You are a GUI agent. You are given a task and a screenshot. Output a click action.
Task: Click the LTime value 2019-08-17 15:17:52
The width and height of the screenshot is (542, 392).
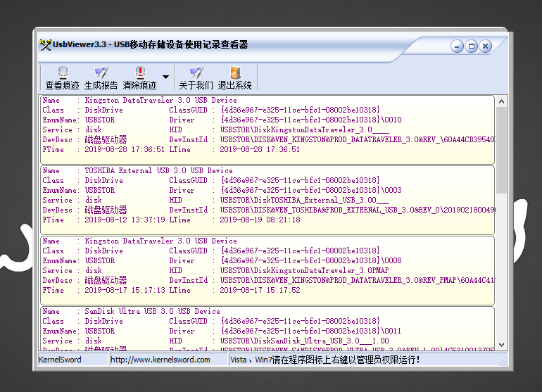tap(260, 291)
